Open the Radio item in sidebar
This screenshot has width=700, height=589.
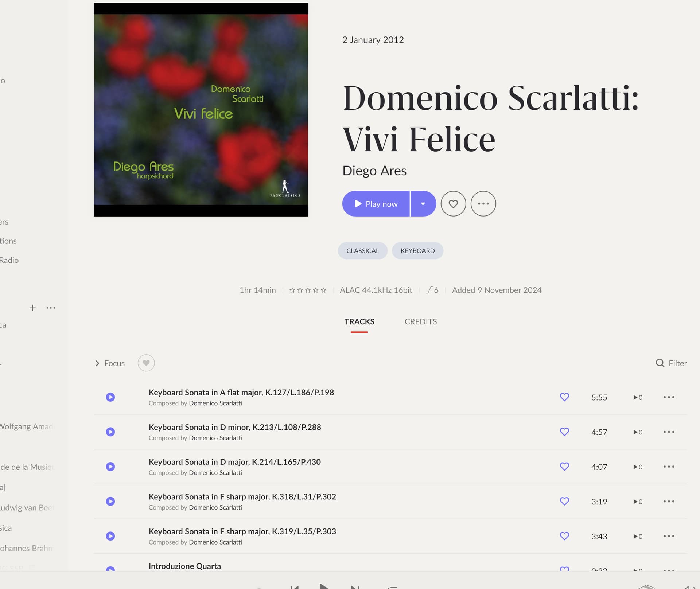(x=9, y=260)
